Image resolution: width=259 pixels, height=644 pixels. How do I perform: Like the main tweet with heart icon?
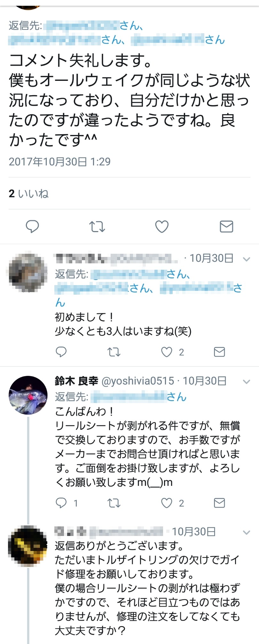click(x=162, y=227)
